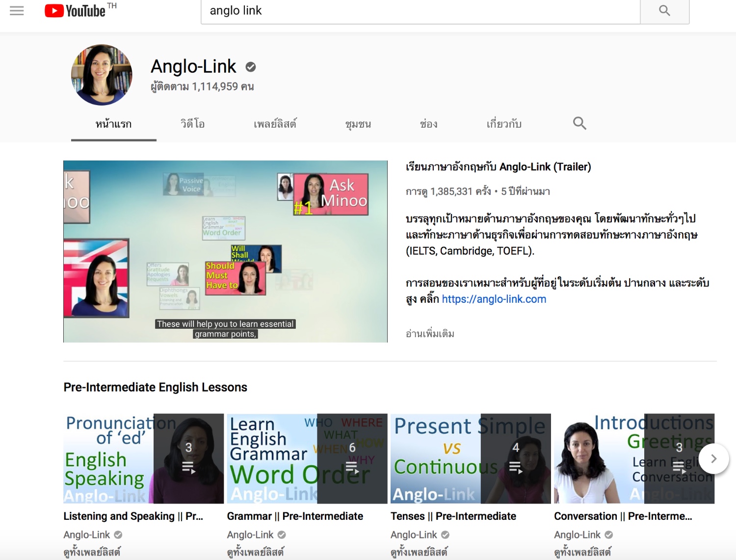Click ดูทั้งเพลย์ลิสต์ under Conversation playlist
This screenshot has width=736, height=560.
point(582,552)
